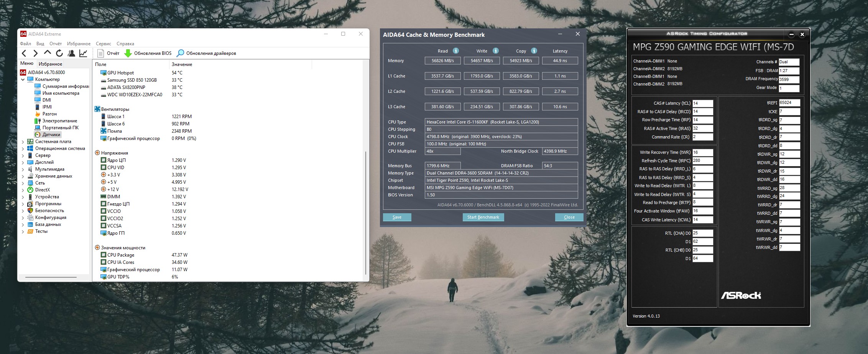The height and width of the screenshot is (354, 868).
Task: Open the Справка menu
Action: pos(125,44)
